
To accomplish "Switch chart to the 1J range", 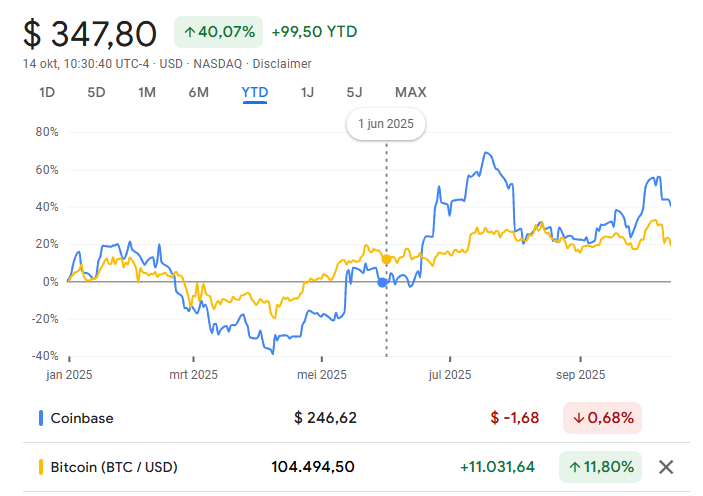I will pos(307,93).
